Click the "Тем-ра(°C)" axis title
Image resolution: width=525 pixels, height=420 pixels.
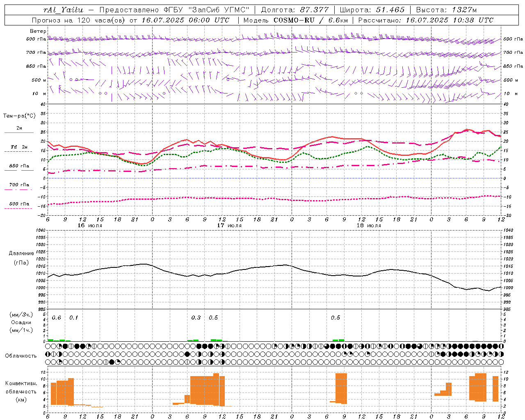point(19,116)
